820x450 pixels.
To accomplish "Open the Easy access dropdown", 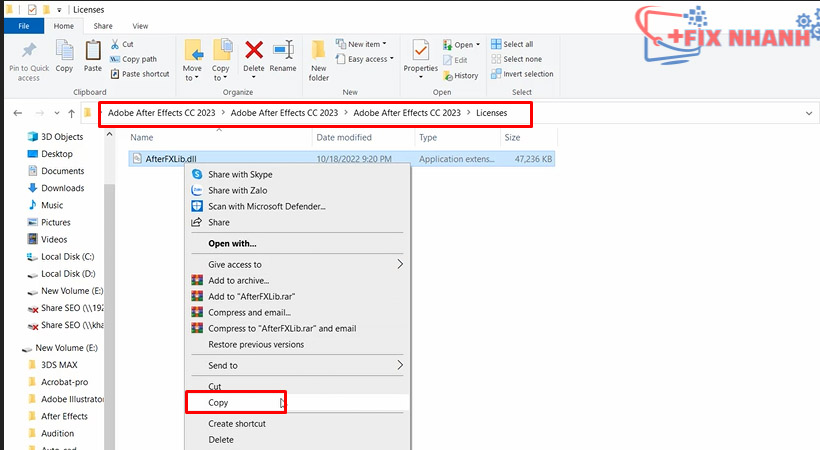I will (x=365, y=59).
